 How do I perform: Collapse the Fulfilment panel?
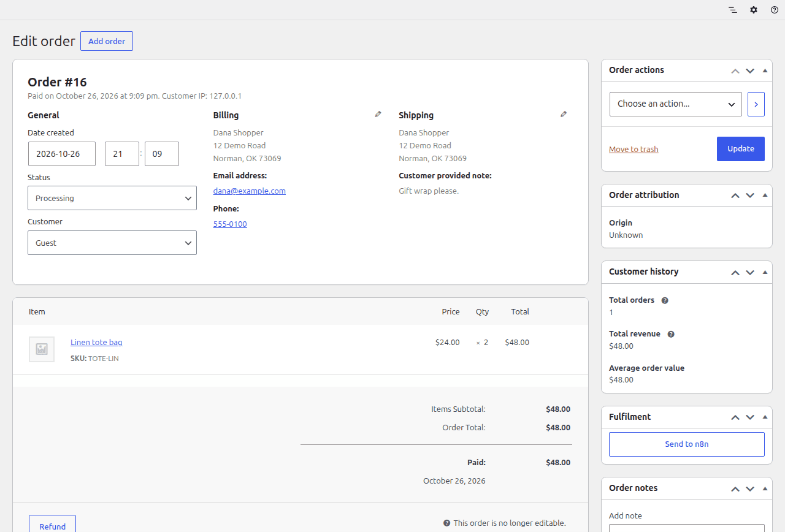[x=765, y=417]
